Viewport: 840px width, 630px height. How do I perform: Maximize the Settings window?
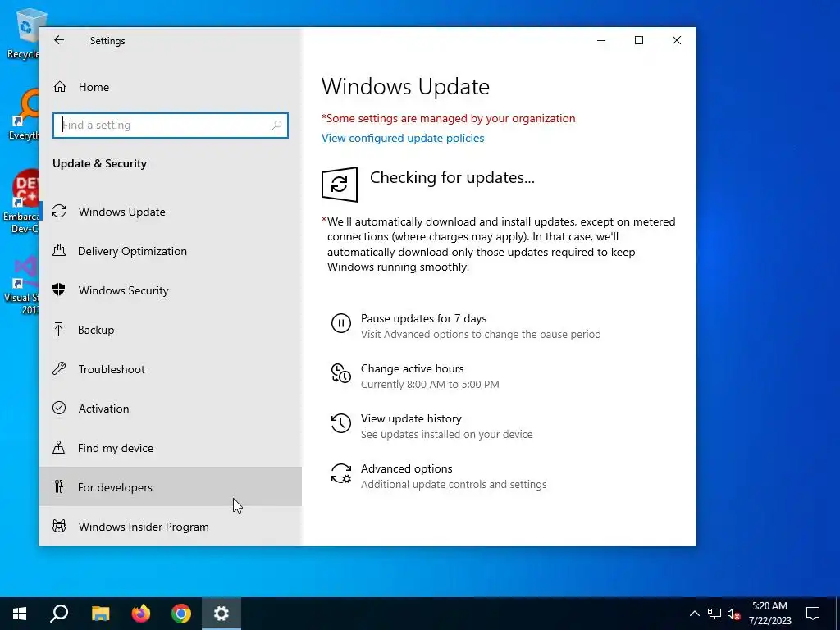pos(638,40)
